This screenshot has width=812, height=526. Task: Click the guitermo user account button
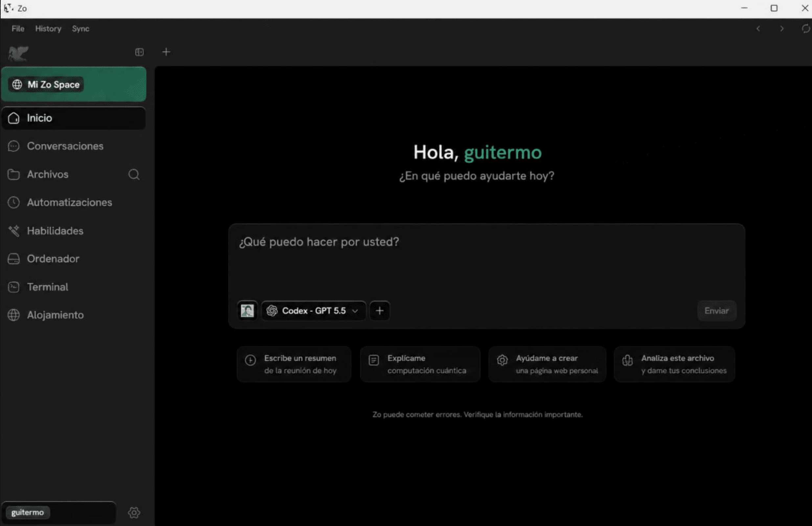pyautogui.click(x=59, y=512)
